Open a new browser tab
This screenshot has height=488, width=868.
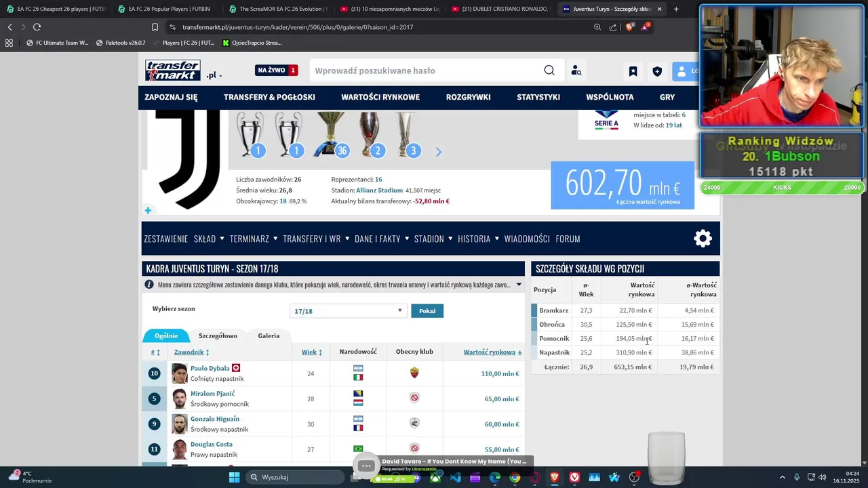tap(676, 9)
